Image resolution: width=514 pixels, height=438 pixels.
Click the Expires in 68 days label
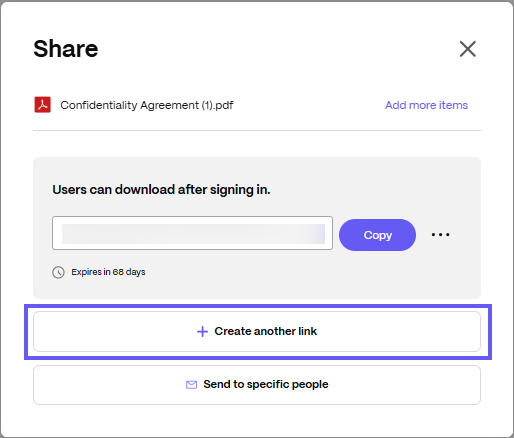click(x=108, y=272)
